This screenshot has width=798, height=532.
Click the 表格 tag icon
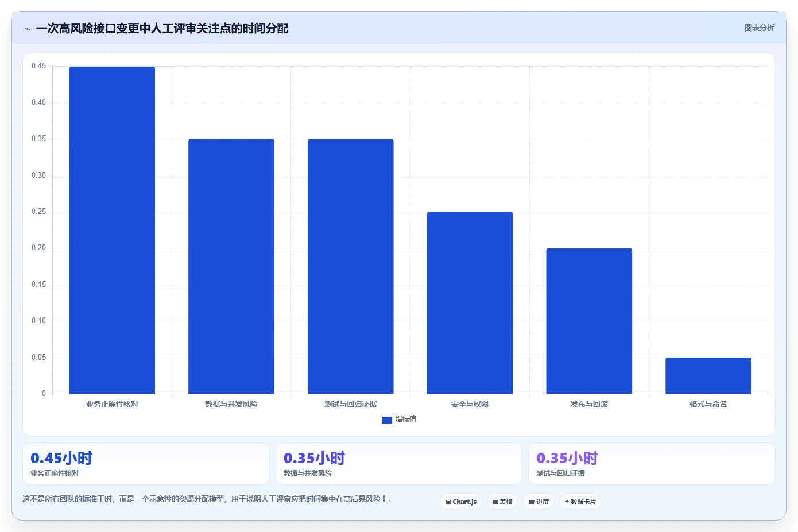(495, 502)
